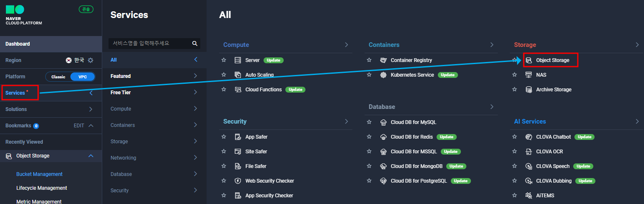Viewport: 644px width, 204px height.
Task: Open the Services sidebar menu
Action: pos(51,93)
